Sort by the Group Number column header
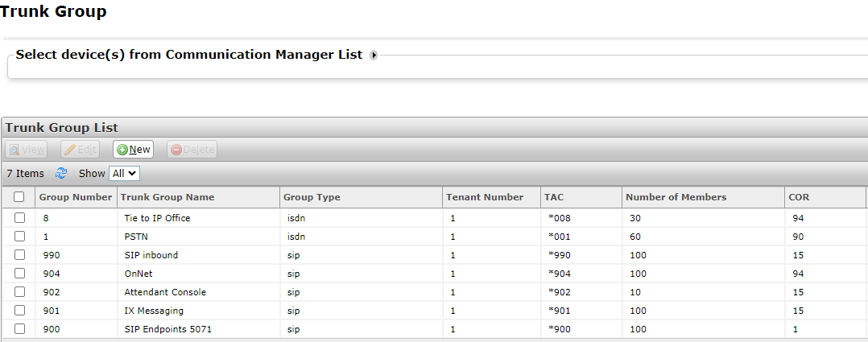This screenshot has width=868, height=342. [75, 197]
